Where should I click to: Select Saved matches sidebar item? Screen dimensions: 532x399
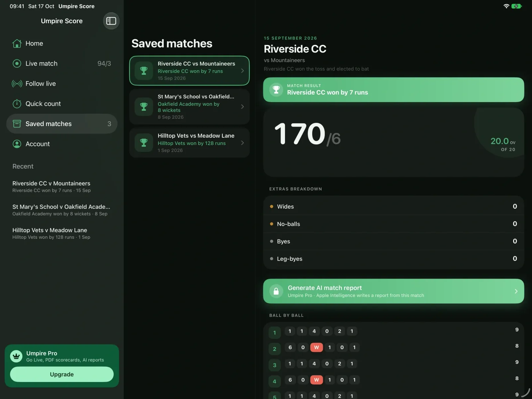click(62, 124)
